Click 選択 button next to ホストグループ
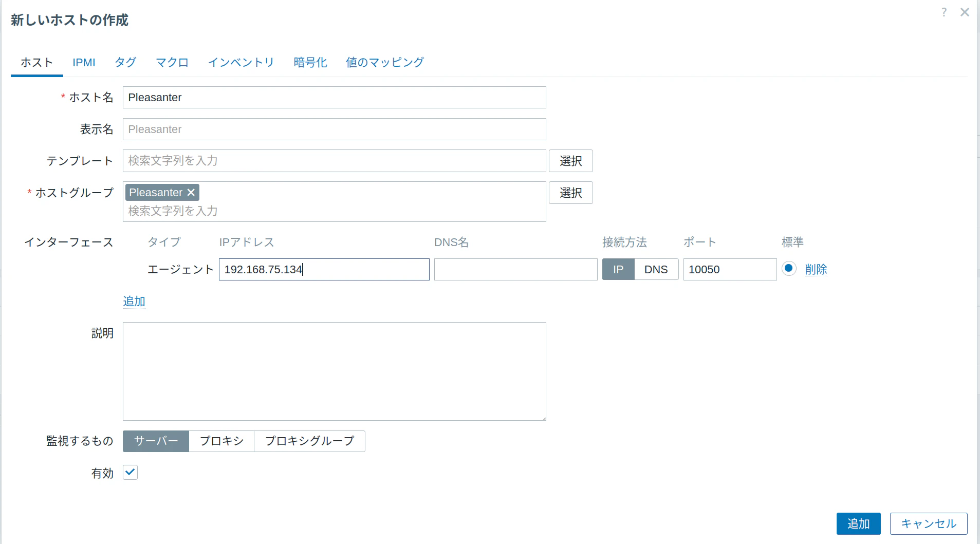The width and height of the screenshot is (980, 544). 570,193
